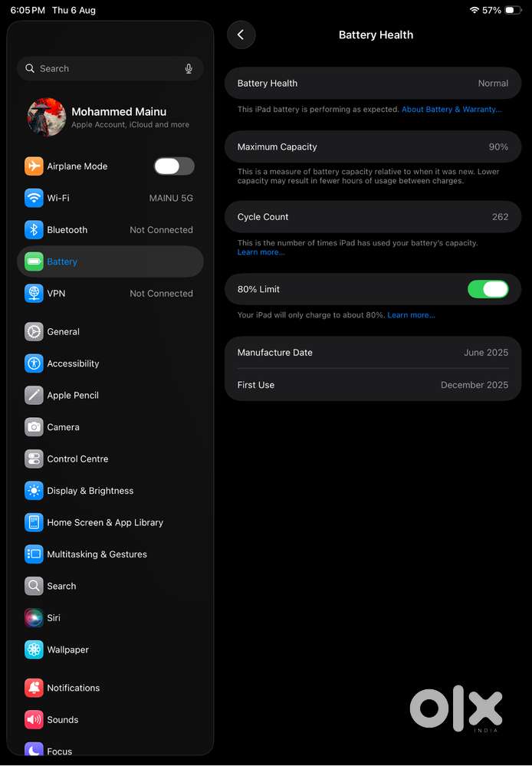Open Notifications settings label
Screen dimensions: 532x766
point(74,688)
